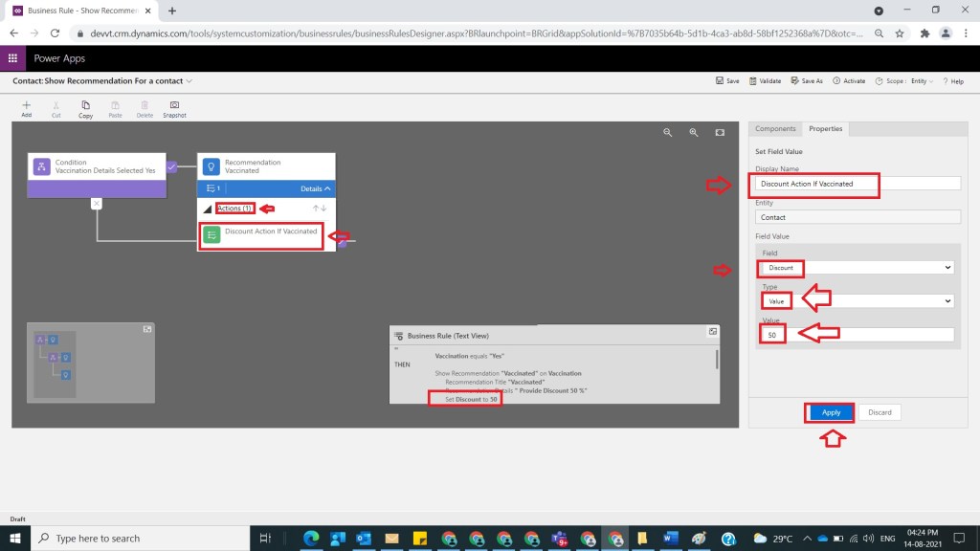The image size is (980, 551).
Task: Open the Power Apps app launcher waffle
Action: [12, 58]
